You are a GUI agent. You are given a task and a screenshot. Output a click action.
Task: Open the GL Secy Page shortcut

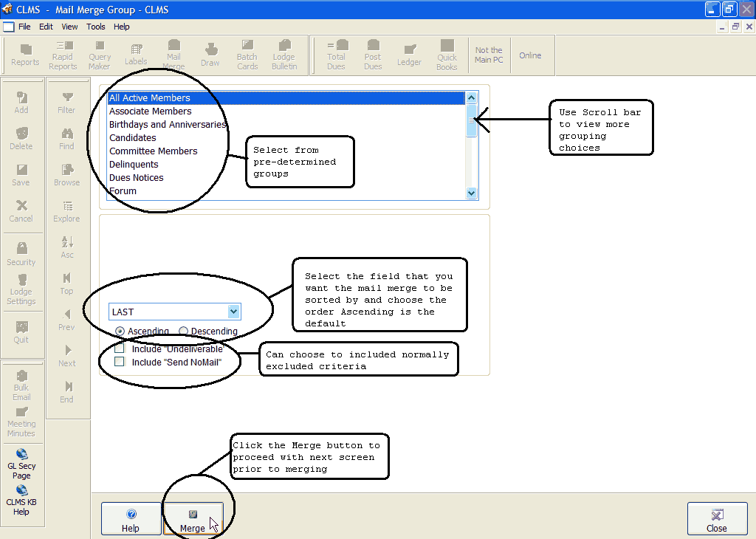point(21,464)
